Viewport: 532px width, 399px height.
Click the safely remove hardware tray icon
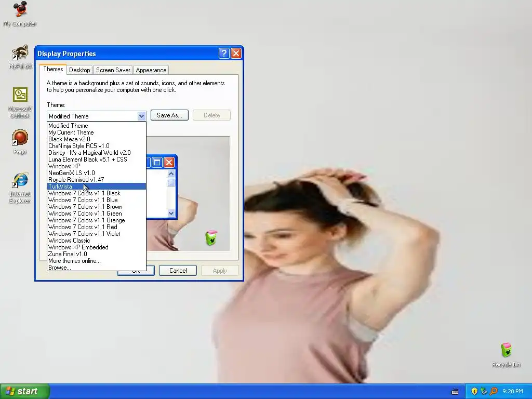(484, 391)
